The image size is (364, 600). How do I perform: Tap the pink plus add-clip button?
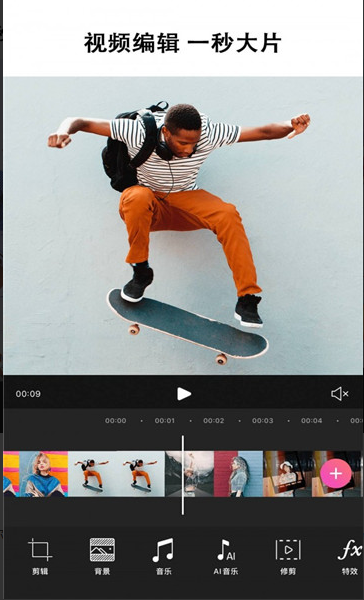click(x=336, y=474)
